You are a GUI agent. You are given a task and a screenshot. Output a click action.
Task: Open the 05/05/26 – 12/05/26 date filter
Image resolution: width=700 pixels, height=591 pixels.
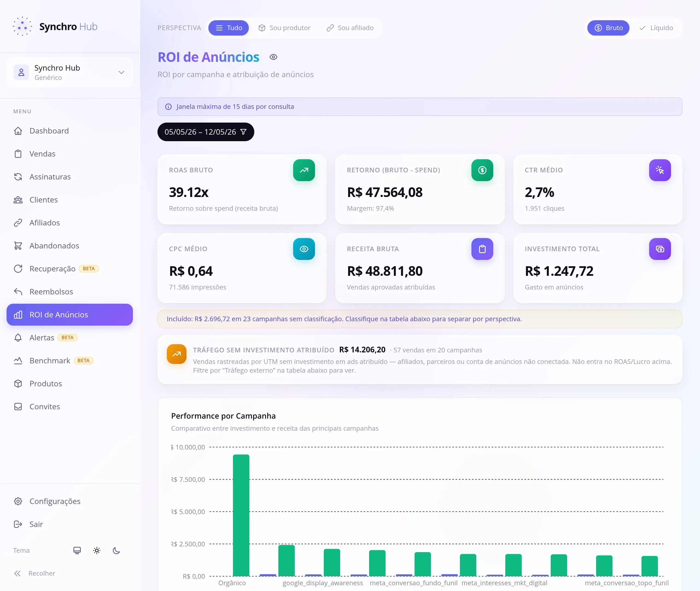206,132
